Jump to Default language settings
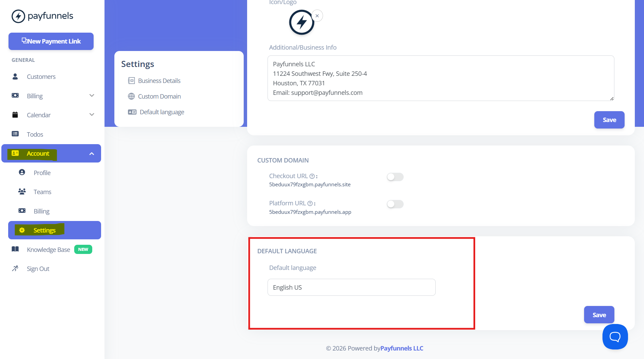 point(162,112)
